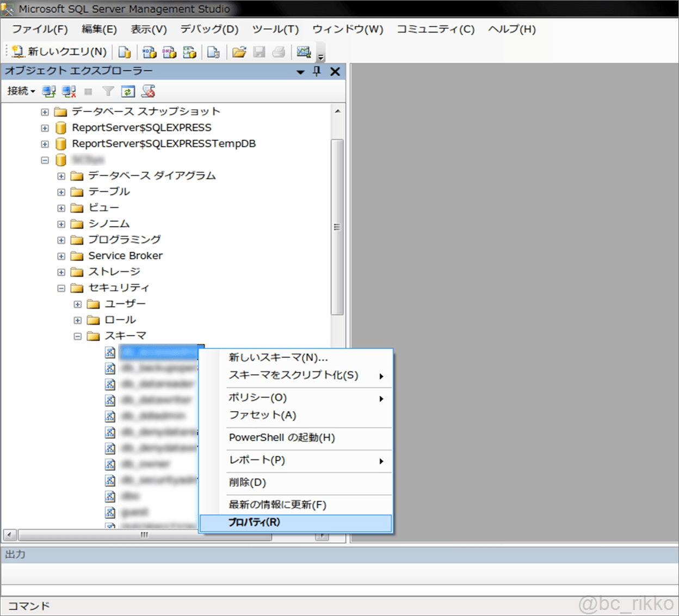The image size is (679, 616).
Task: Click the テーブル folder icon
Action: point(77,192)
